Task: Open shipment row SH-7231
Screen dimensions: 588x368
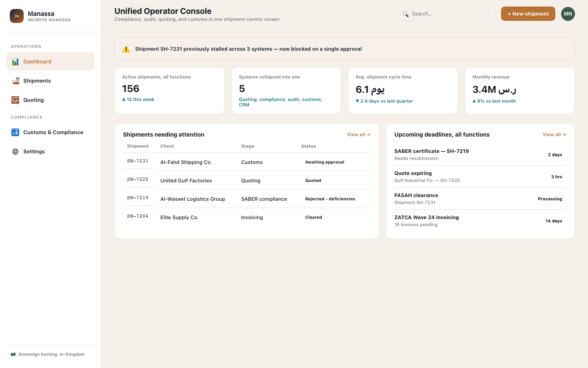Action: click(247, 162)
